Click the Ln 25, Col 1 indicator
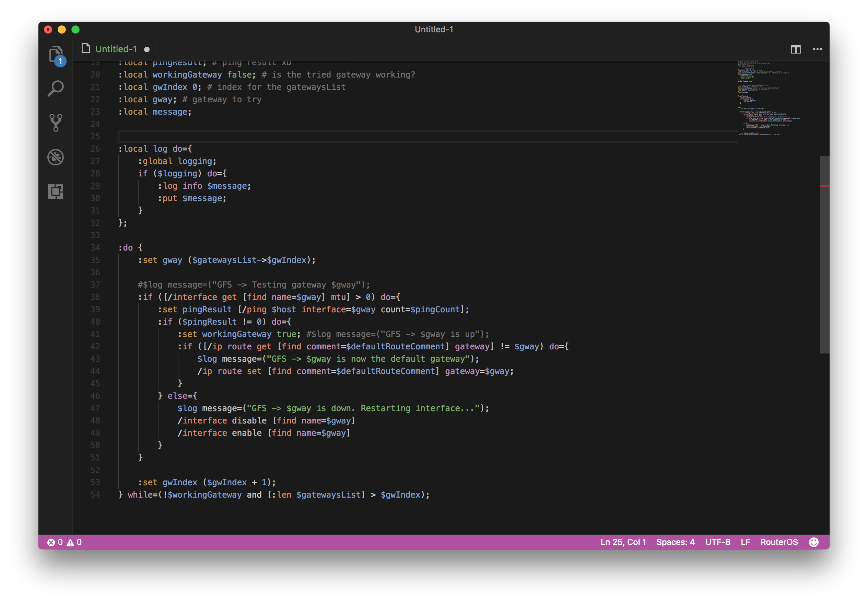Screen dimensions: 868x604 click(x=623, y=542)
